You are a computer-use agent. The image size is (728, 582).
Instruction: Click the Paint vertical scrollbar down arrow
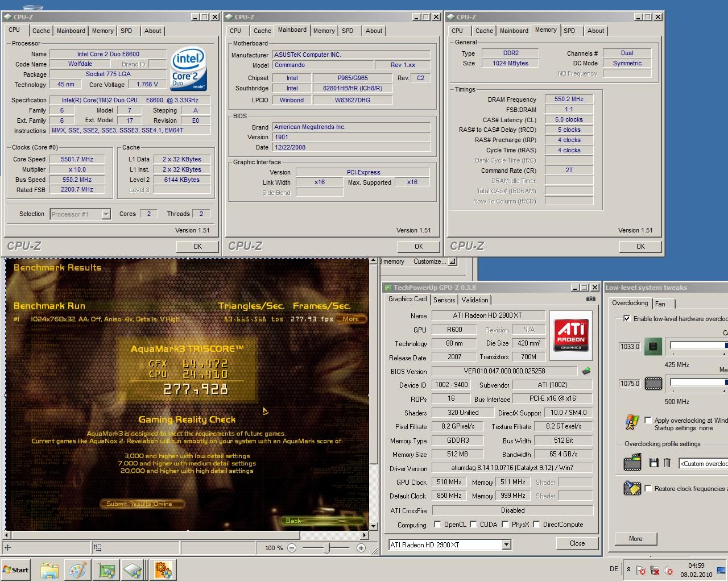pos(374,527)
